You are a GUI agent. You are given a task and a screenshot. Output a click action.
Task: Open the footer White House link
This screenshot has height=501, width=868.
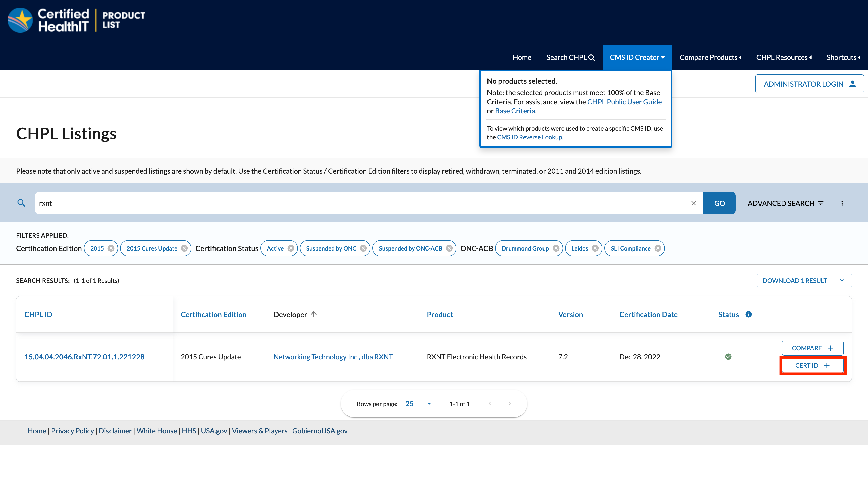pyautogui.click(x=157, y=431)
